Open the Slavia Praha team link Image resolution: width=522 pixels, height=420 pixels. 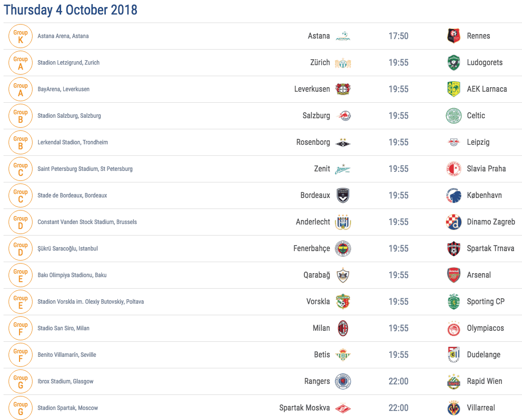(x=486, y=169)
